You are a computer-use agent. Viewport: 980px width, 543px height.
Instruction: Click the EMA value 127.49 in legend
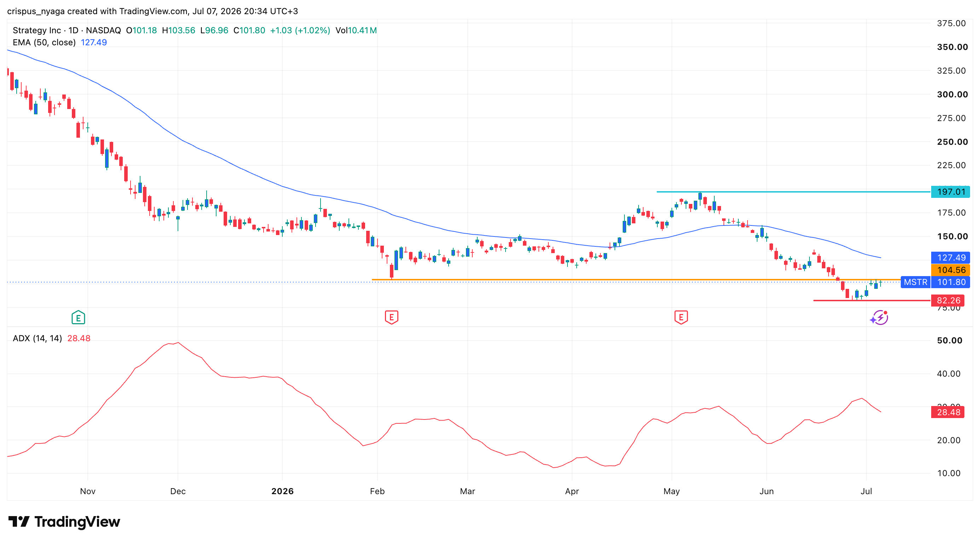94,42
